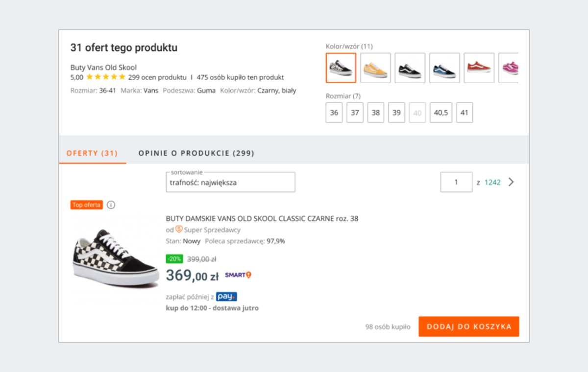Click the Super Sprzedawcy badge icon

(179, 230)
